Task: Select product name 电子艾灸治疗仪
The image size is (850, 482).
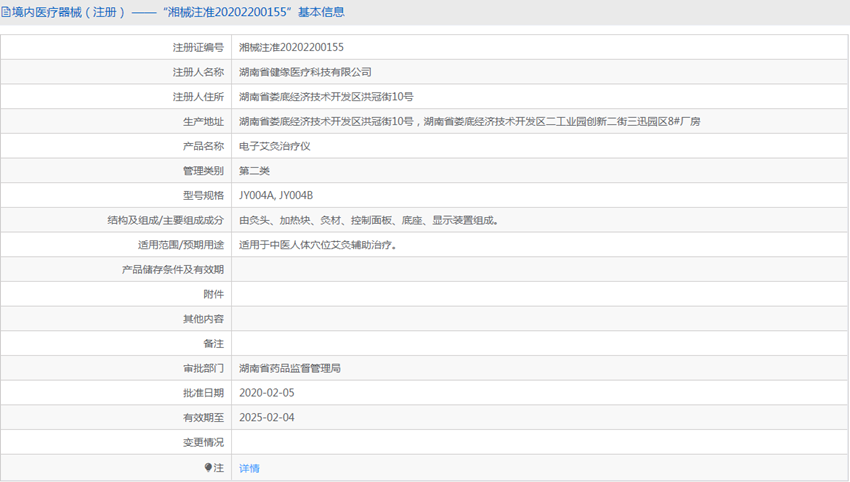Action: (275, 146)
